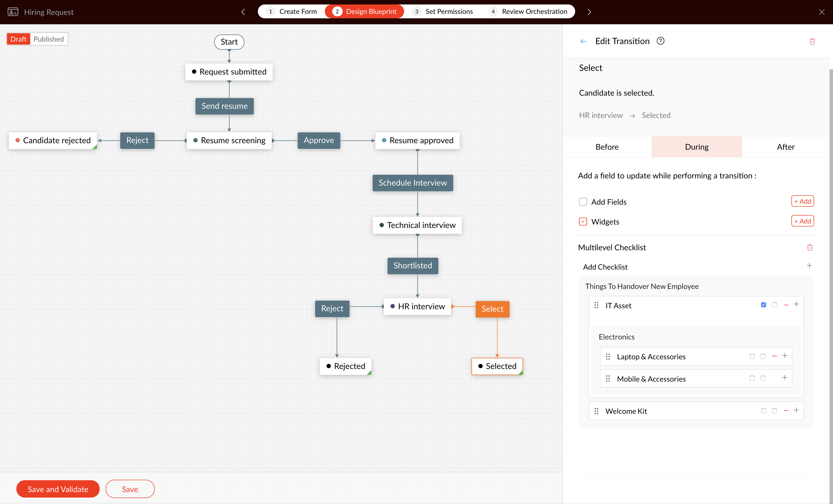The height and width of the screenshot is (504, 833).
Task: Enable the Add Fields checkbox
Action: (583, 202)
